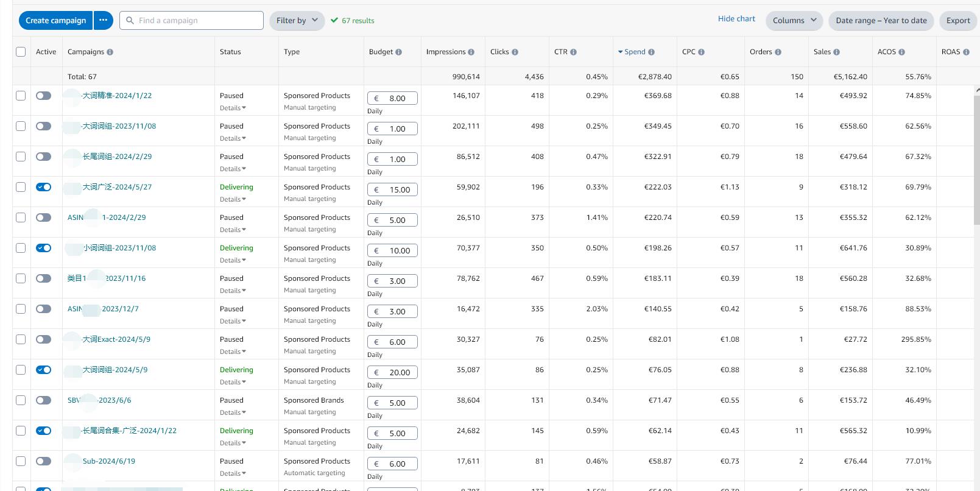Click the Automatic targeting text

314,473
